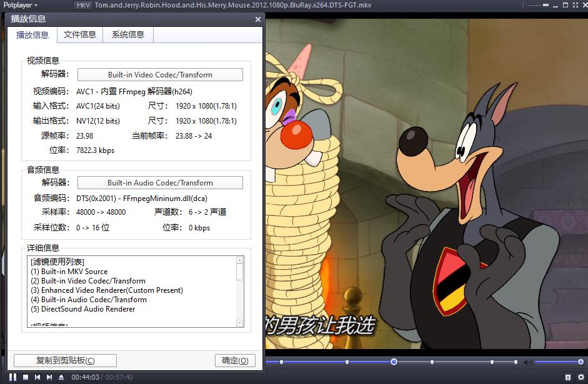The height and width of the screenshot is (384, 588).
Task: Click the source frame rate value 23.98
Action: coord(85,136)
